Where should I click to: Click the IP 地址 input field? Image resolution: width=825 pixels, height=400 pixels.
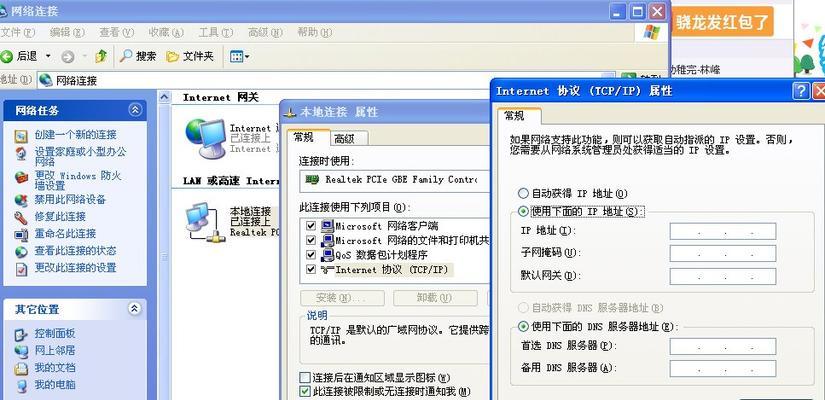pos(723,231)
